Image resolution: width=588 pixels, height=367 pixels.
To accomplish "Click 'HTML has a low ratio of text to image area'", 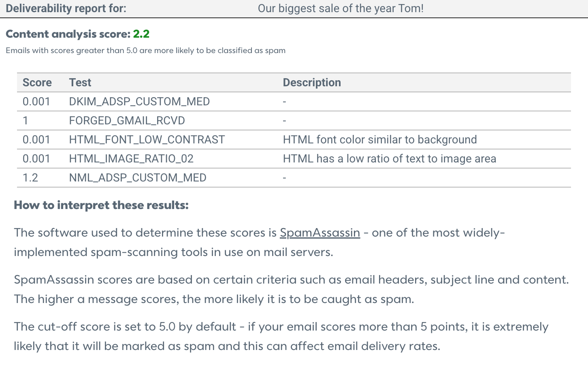I will coord(390,159).
